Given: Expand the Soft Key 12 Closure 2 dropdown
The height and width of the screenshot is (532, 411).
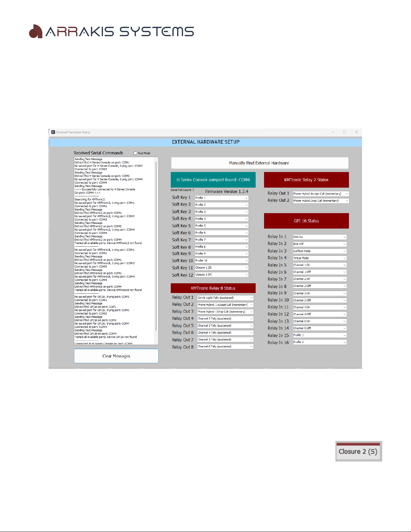Looking at the screenshot, I should [221, 275].
